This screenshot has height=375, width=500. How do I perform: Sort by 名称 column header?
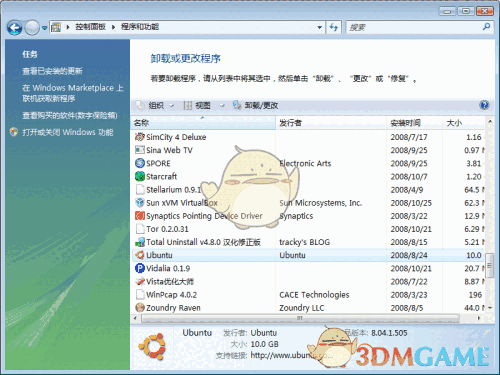pyautogui.click(x=203, y=123)
